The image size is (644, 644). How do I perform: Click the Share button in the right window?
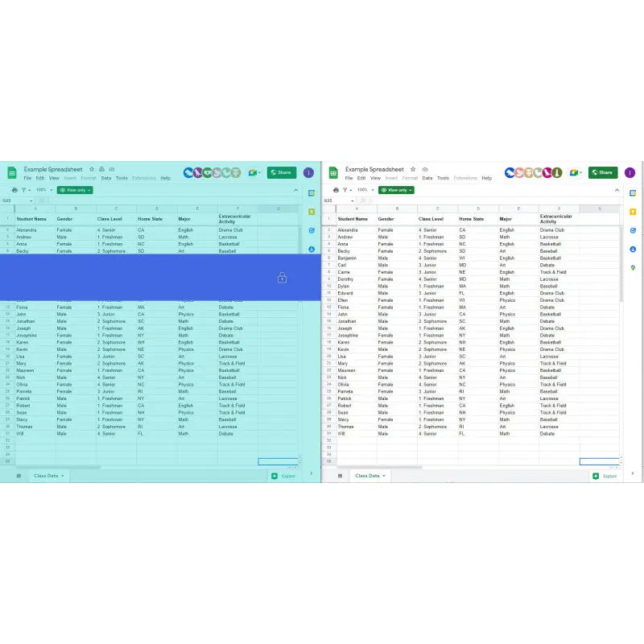603,172
